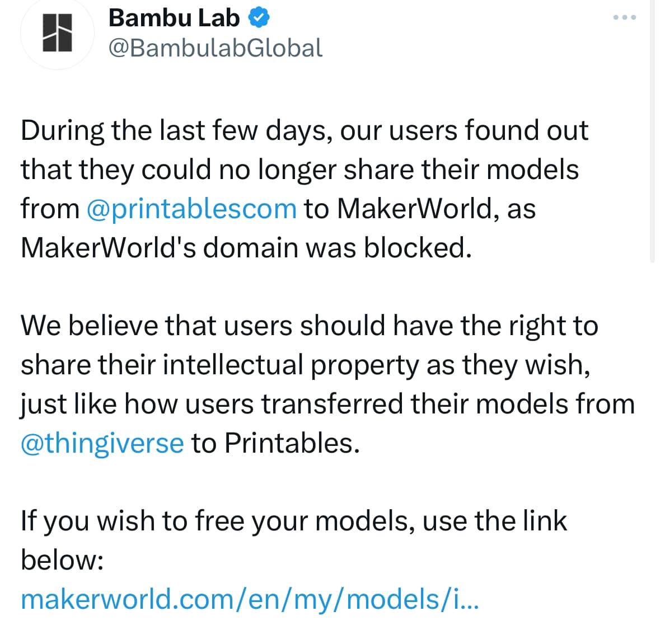This screenshot has width=660, height=644.
Task: Click the blue verified checkmark badge
Action: [259, 18]
